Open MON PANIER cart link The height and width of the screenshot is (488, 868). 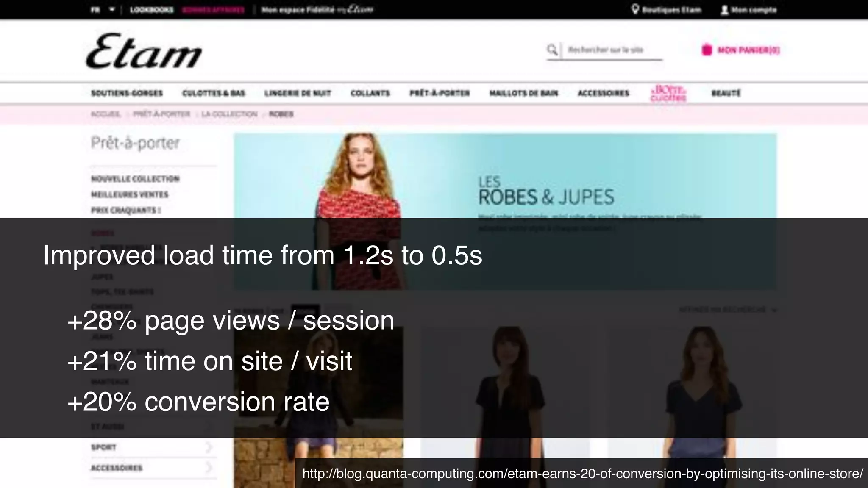(x=748, y=50)
